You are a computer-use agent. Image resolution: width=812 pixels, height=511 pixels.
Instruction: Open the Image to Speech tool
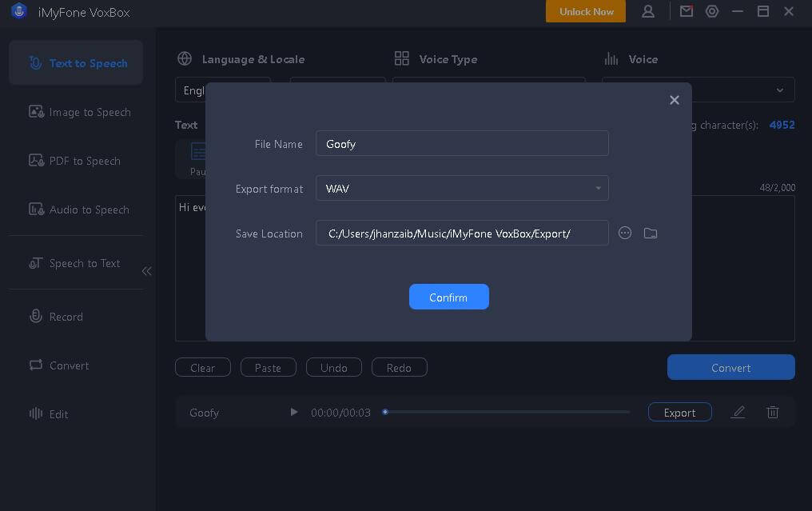pos(79,112)
